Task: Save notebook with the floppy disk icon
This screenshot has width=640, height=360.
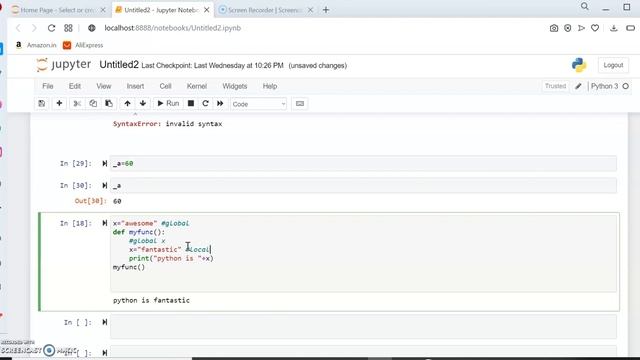Action: pos(42,104)
